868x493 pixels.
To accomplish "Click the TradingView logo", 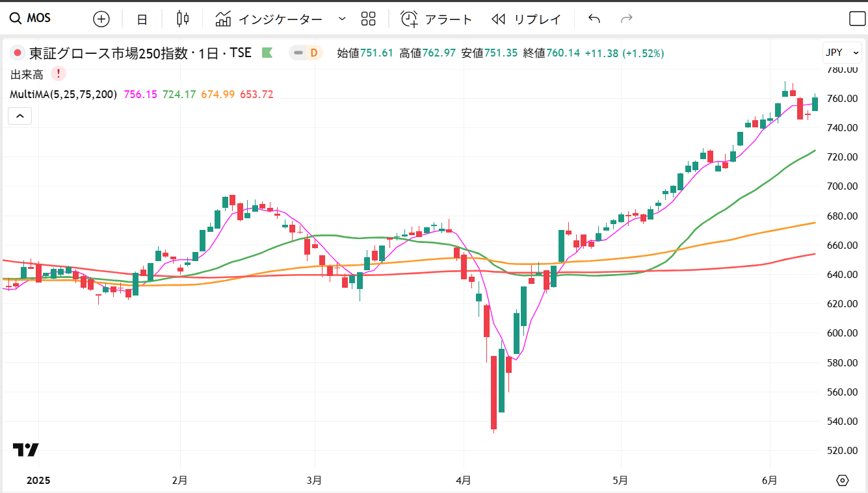I will 26,449.
